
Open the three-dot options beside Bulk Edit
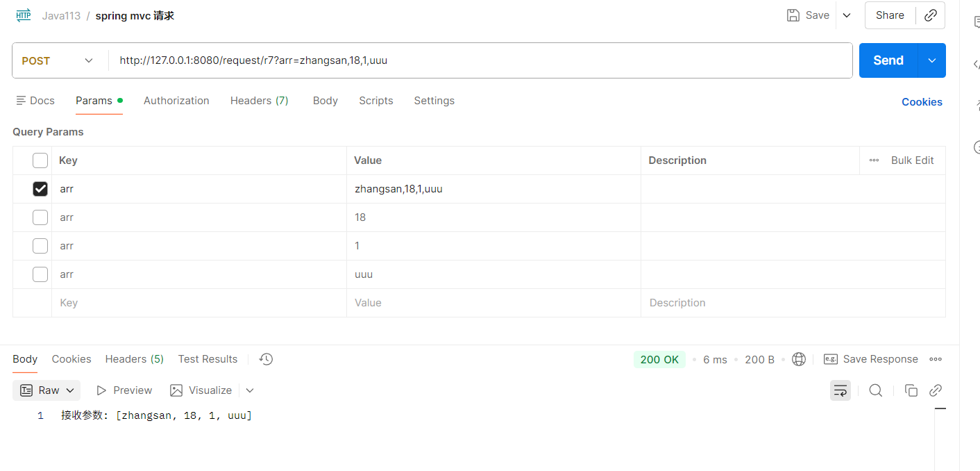coord(874,160)
